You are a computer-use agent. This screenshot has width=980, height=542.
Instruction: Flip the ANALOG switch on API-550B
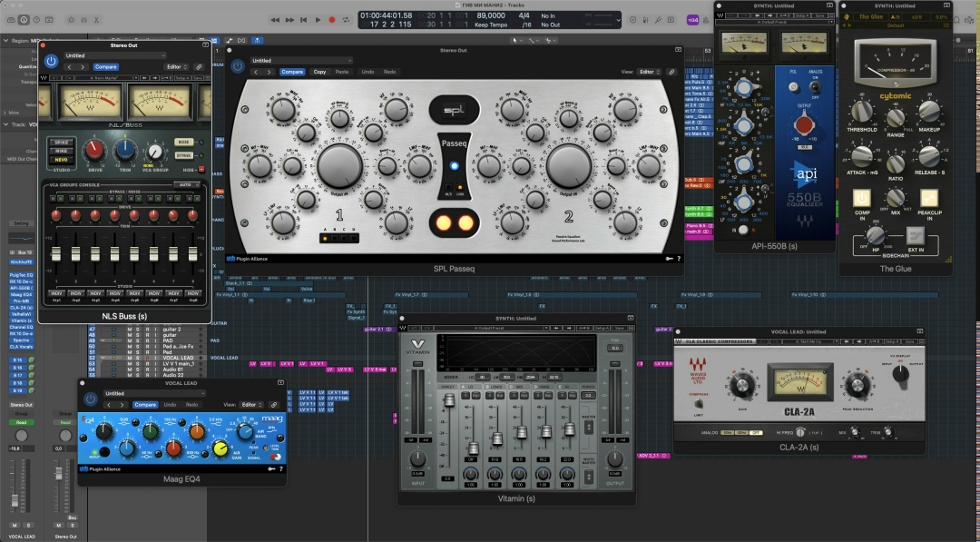tap(816, 87)
